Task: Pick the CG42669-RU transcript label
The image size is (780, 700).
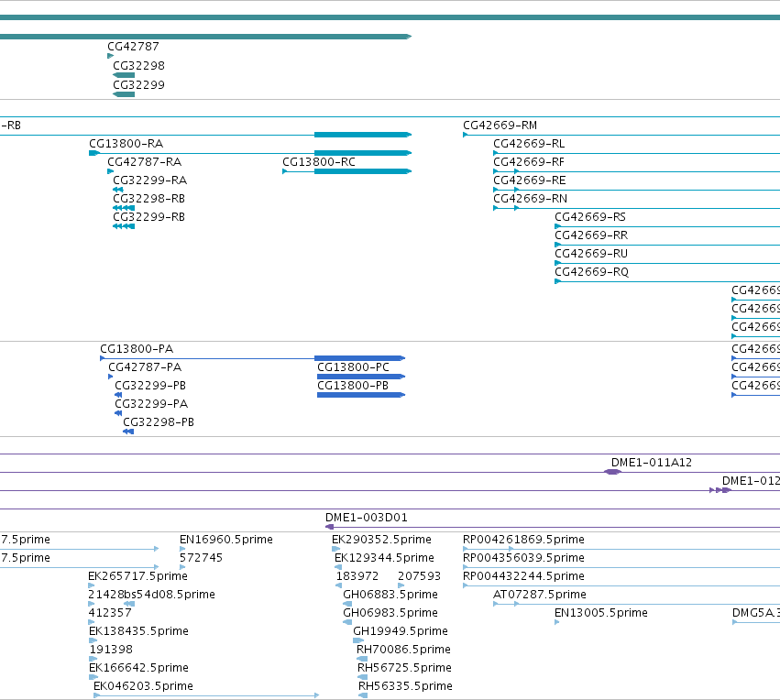Action: [x=591, y=254]
